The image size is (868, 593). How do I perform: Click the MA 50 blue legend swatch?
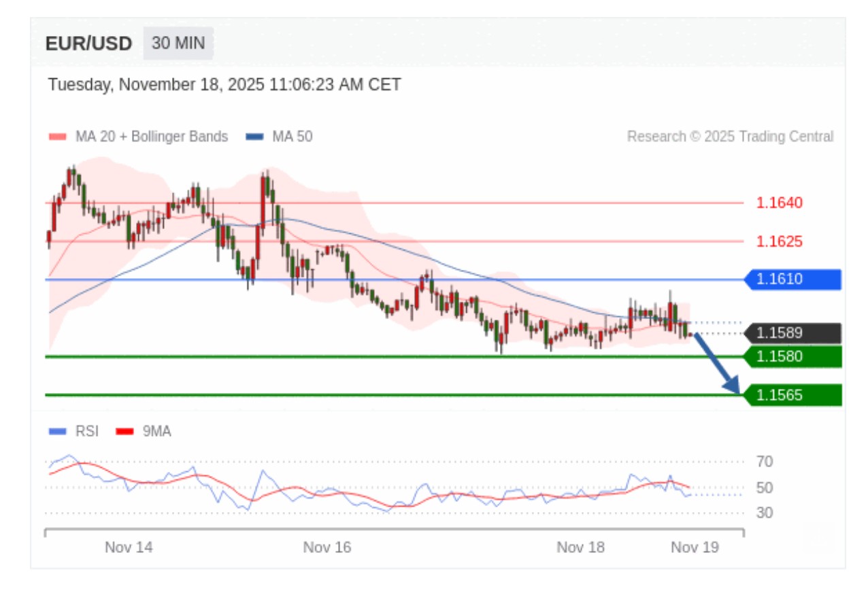click(x=254, y=137)
